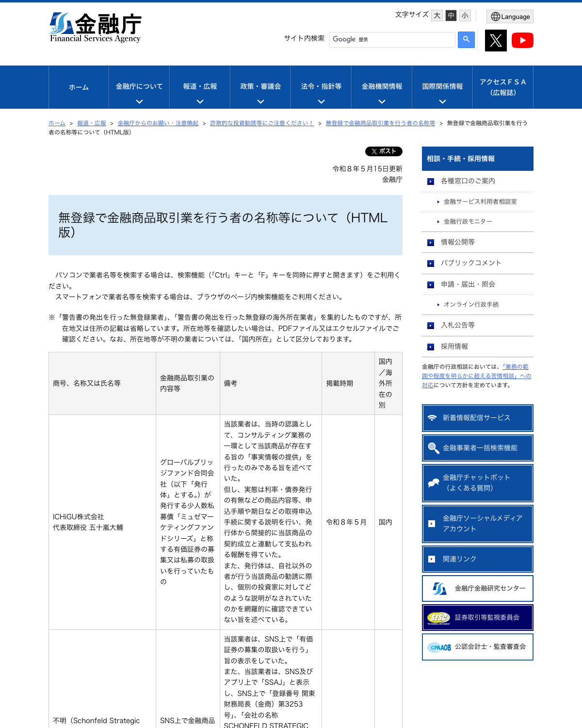Click breadcrumb 詐欺的な投資勧誘等にご注意ください！

pyautogui.click(x=262, y=123)
